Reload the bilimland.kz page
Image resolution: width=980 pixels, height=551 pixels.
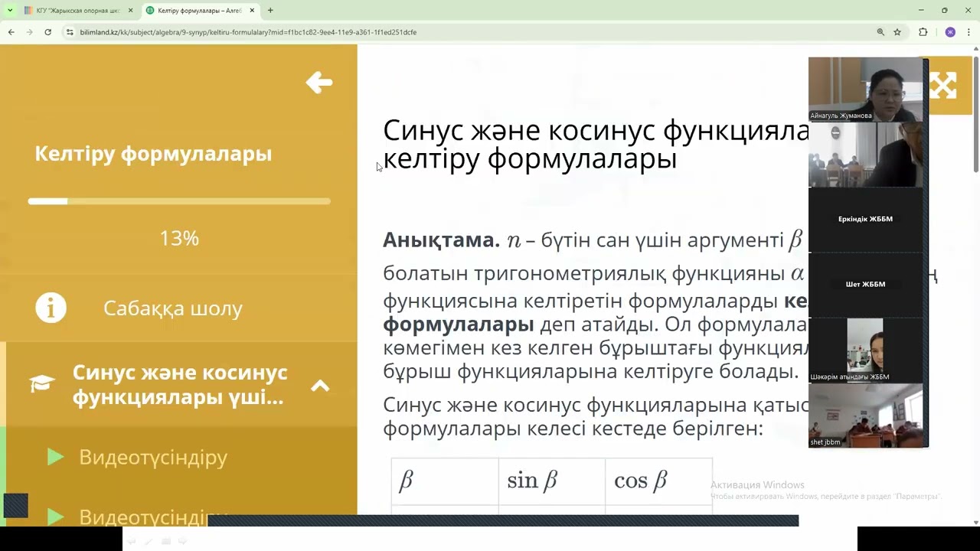[x=47, y=32]
